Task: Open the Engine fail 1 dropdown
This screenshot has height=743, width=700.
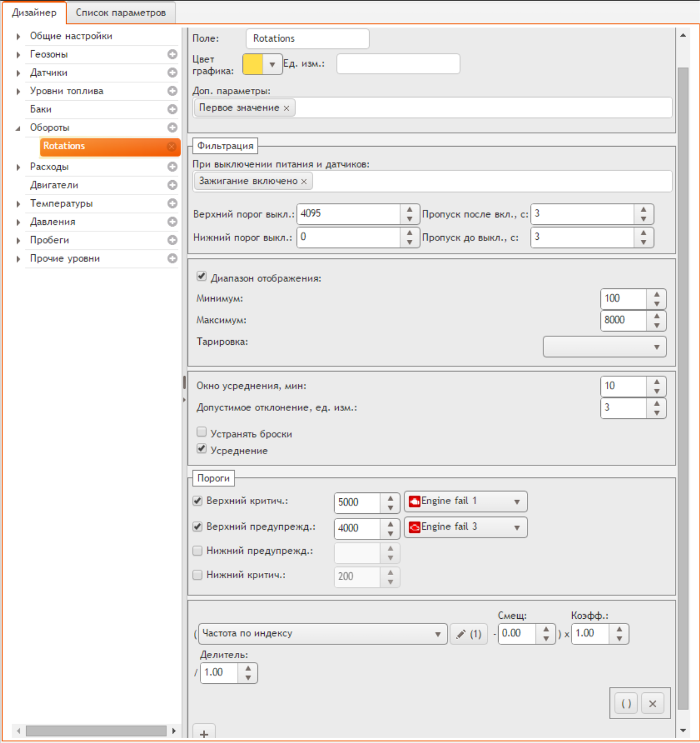Action: 466,502
